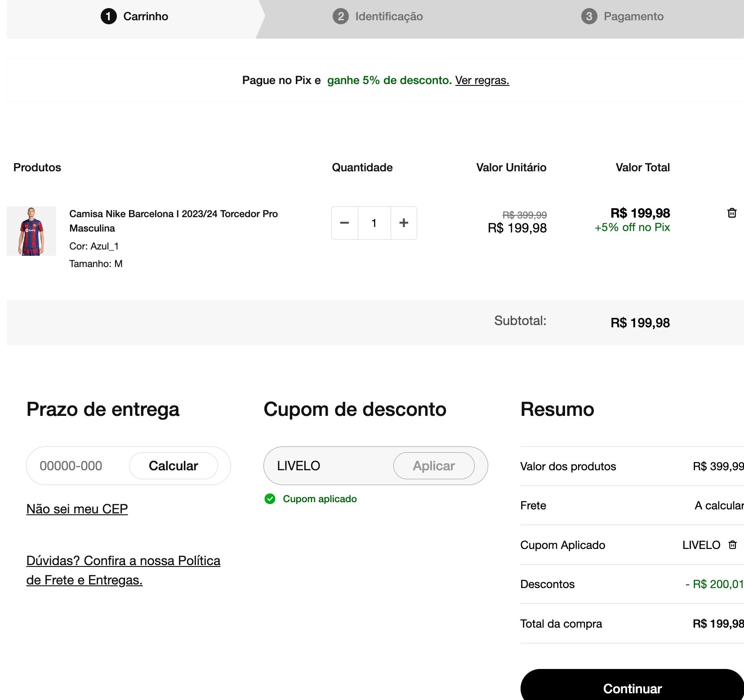
Task: Click the Calcular shipping button
Action: (174, 466)
